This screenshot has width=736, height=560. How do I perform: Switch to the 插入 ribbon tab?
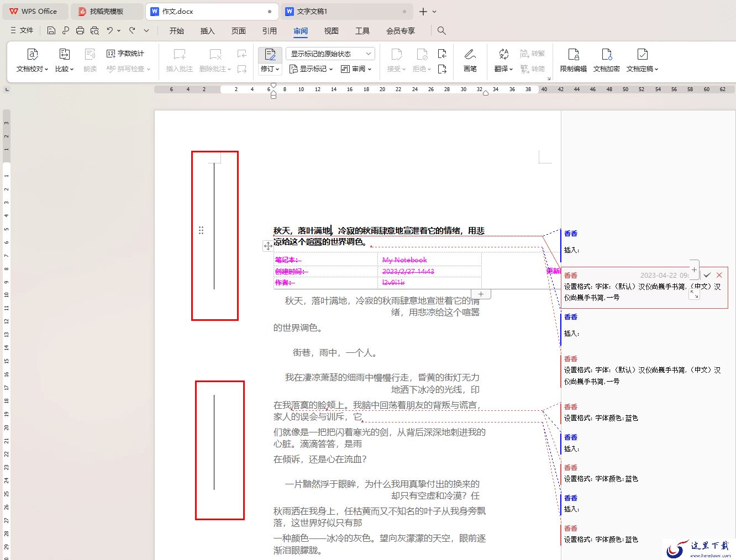(x=208, y=31)
